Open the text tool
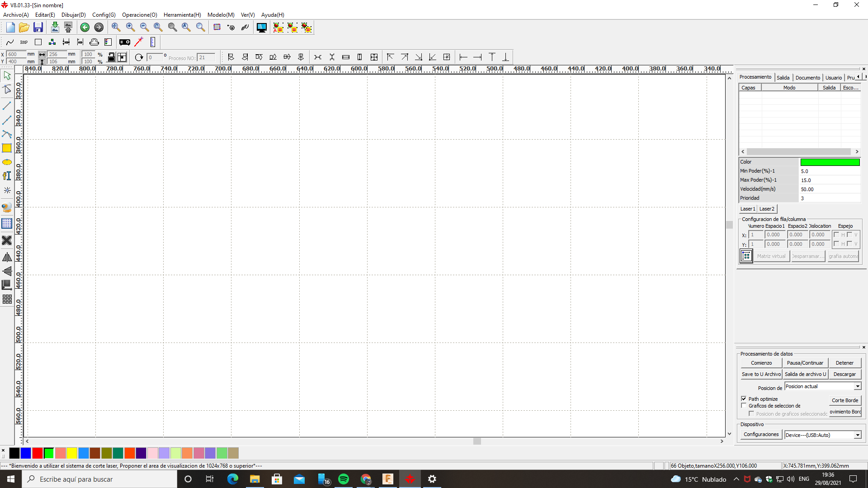The height and width of the screenshot is (488, 868). (7, 176)
